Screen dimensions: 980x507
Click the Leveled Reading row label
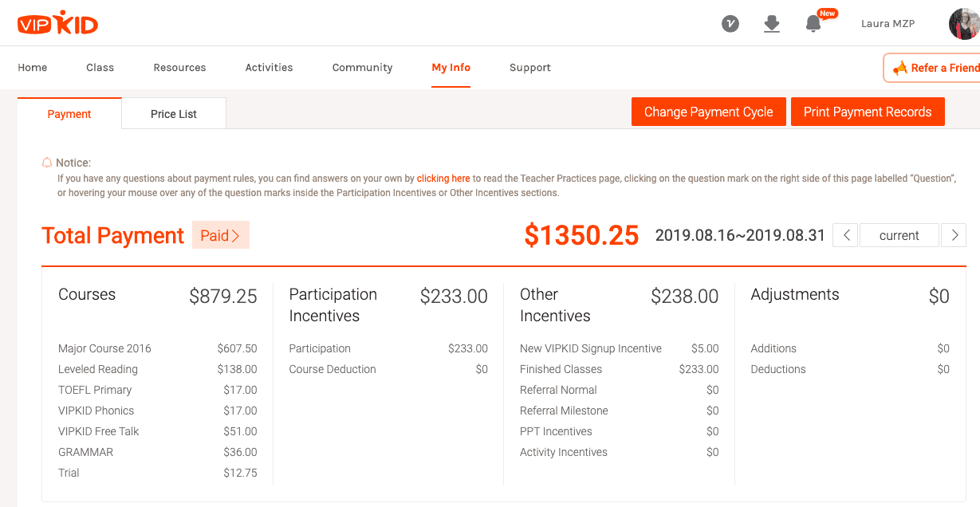point(98,369)
